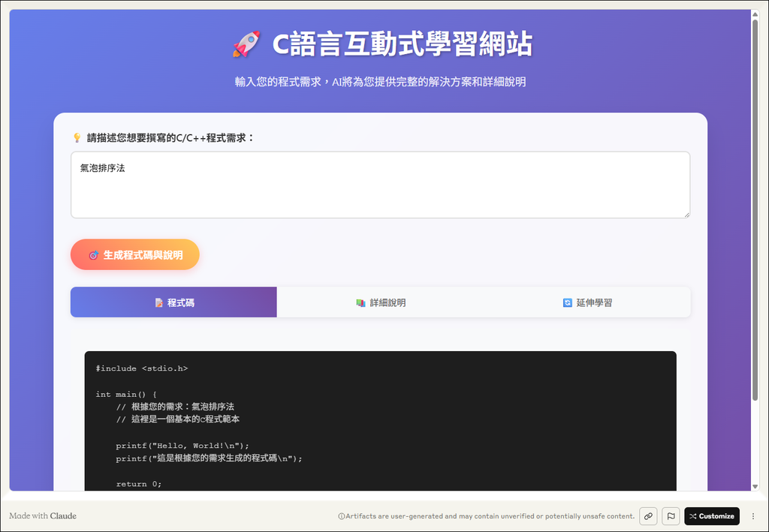Click the Customize button
This screenshot has height=532, width=769.
click(x=712, y=515)
